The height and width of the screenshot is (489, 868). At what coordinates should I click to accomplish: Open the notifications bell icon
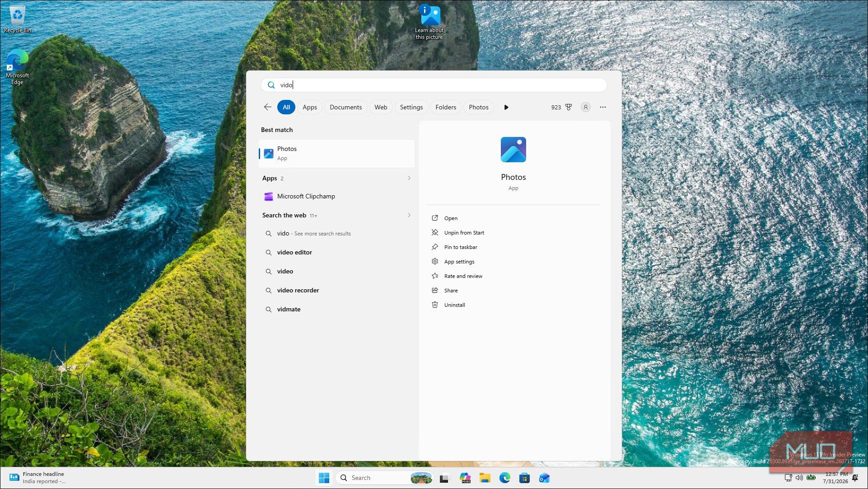click(855, 478)
